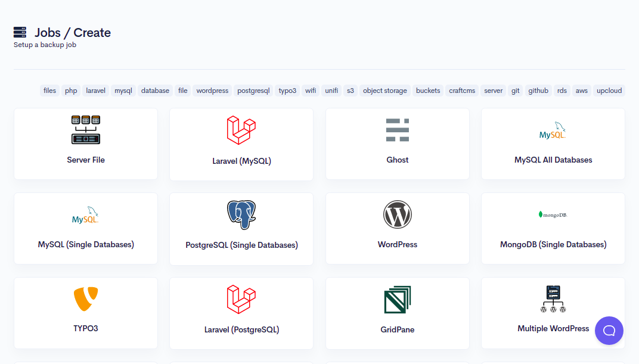Click the Setup a backup job subtitle
This screenshot has width=639, height=364.
[x=45, y=45]
